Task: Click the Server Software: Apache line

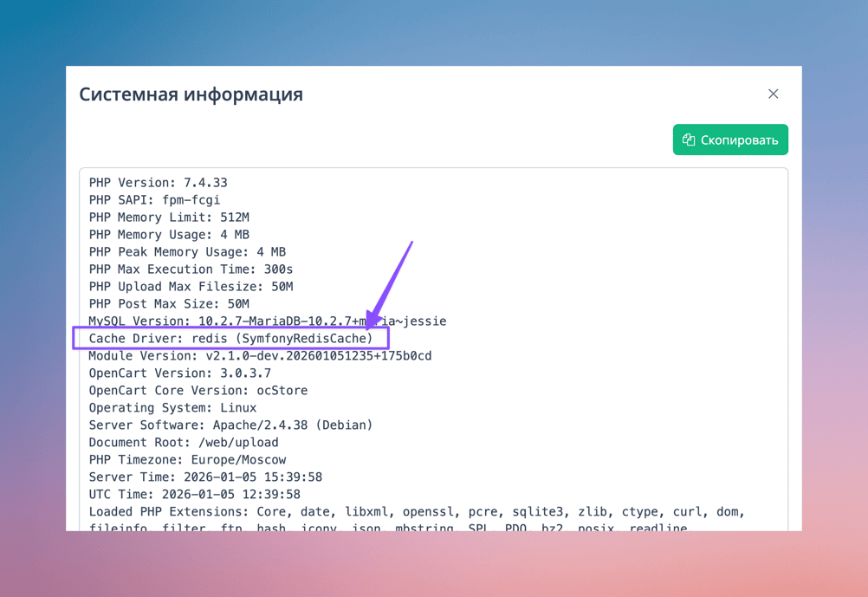Action: (230, 425)
